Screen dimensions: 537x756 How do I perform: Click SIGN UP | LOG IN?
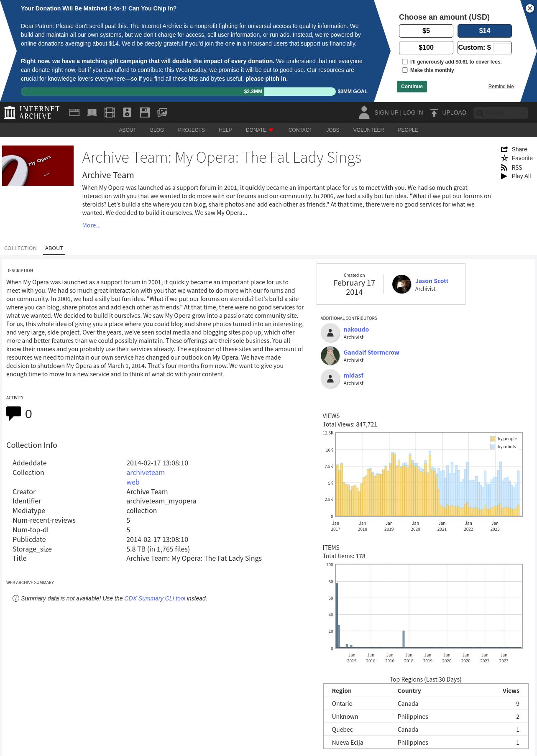(x=399, y=112)
